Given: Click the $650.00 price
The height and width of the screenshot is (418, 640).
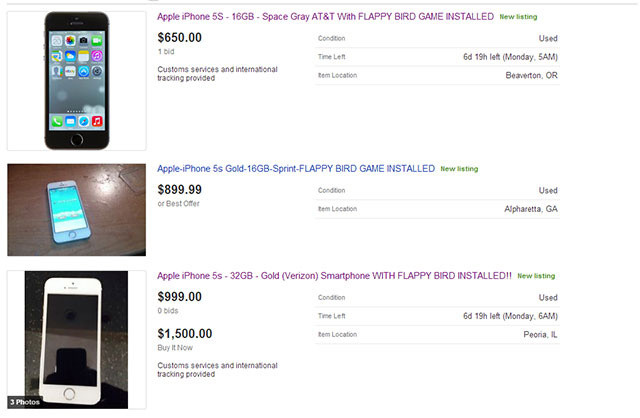Looking at the screenshot, I should [180, 36].
